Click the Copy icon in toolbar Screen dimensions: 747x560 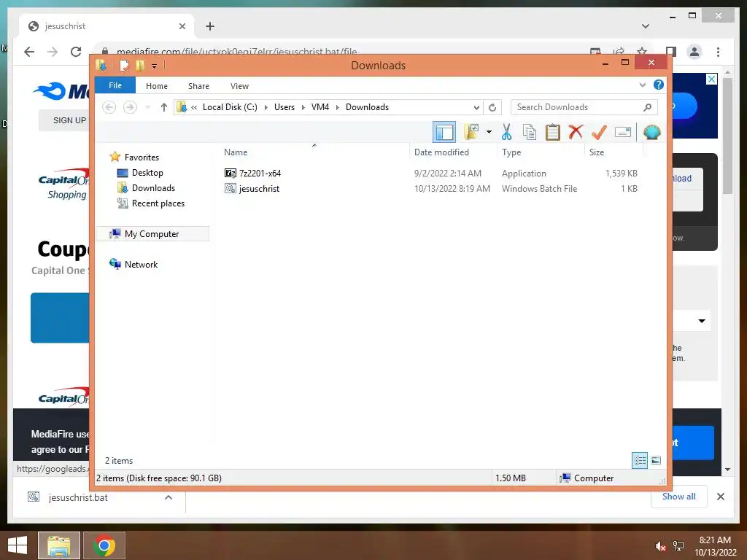click(x=530, y=132)
